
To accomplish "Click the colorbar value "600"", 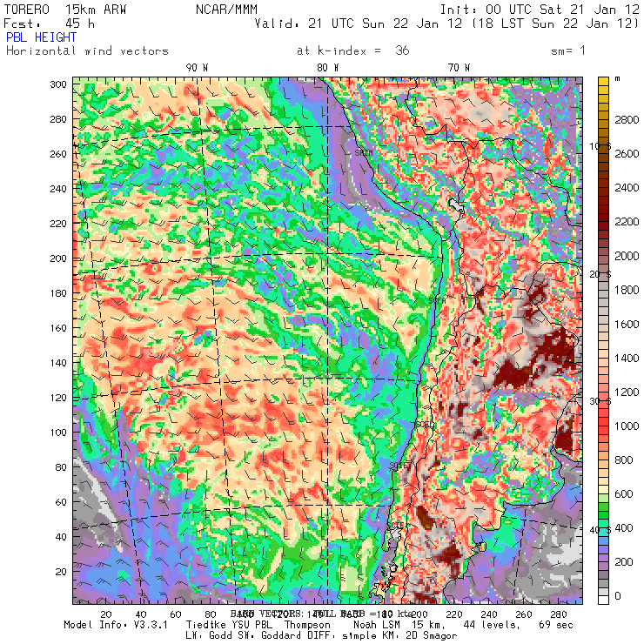I will [624, 494].
